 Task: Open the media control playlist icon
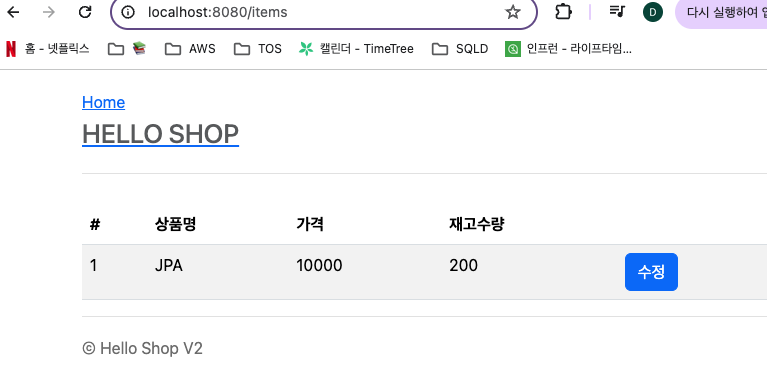617,11
